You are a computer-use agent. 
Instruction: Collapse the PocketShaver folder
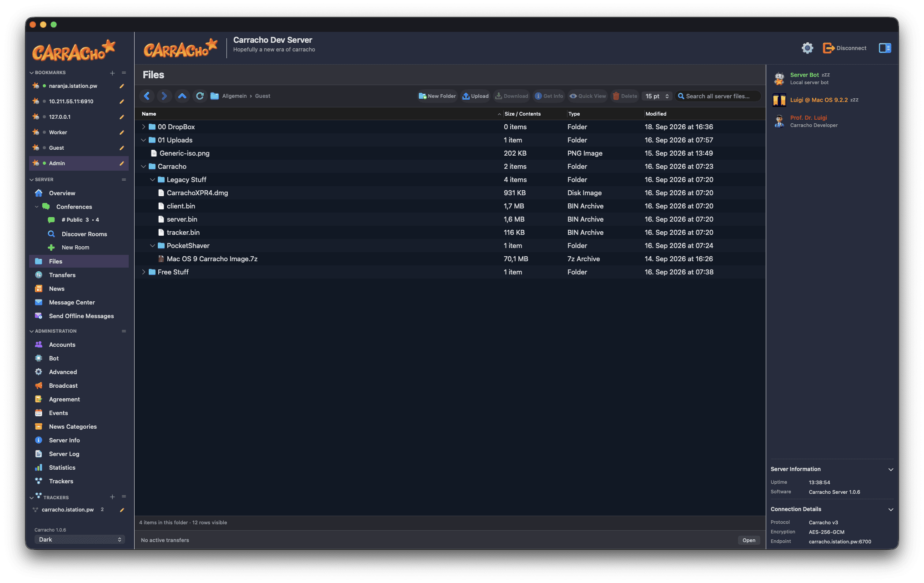tap(153, 246)
